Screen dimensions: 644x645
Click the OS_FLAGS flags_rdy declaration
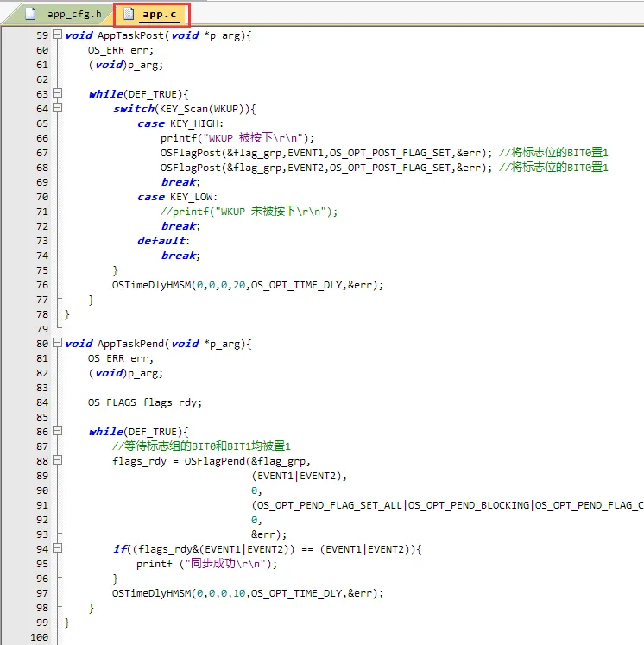[143, 402]
